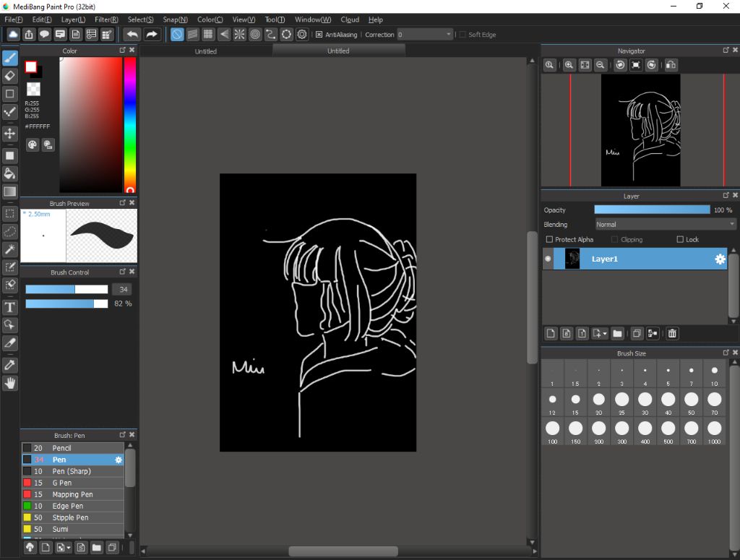Select the Edge Pen brush
Screen dimensions: 740x560
(73, 506)
